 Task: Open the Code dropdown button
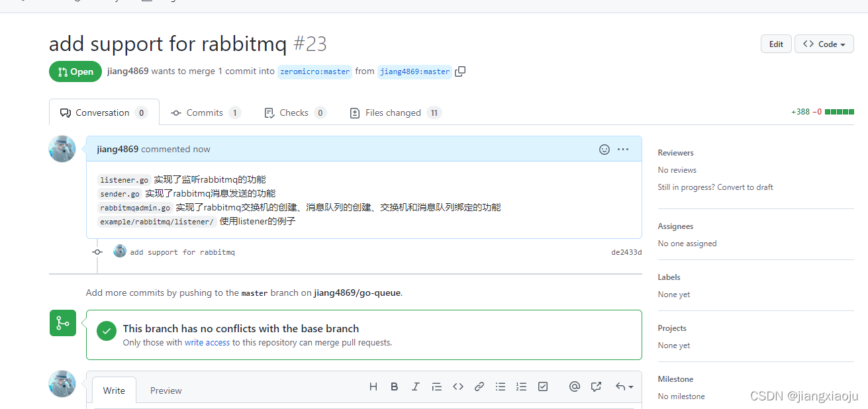(x=824, y=44)
